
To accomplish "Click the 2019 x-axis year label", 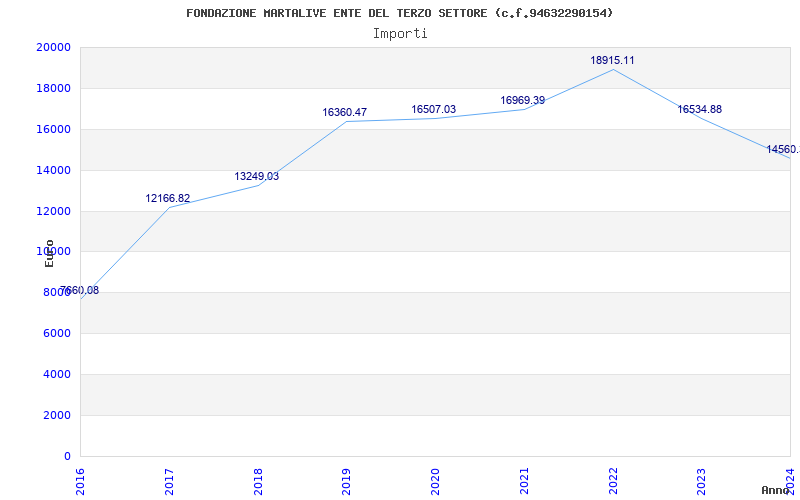I will point(346,480).
